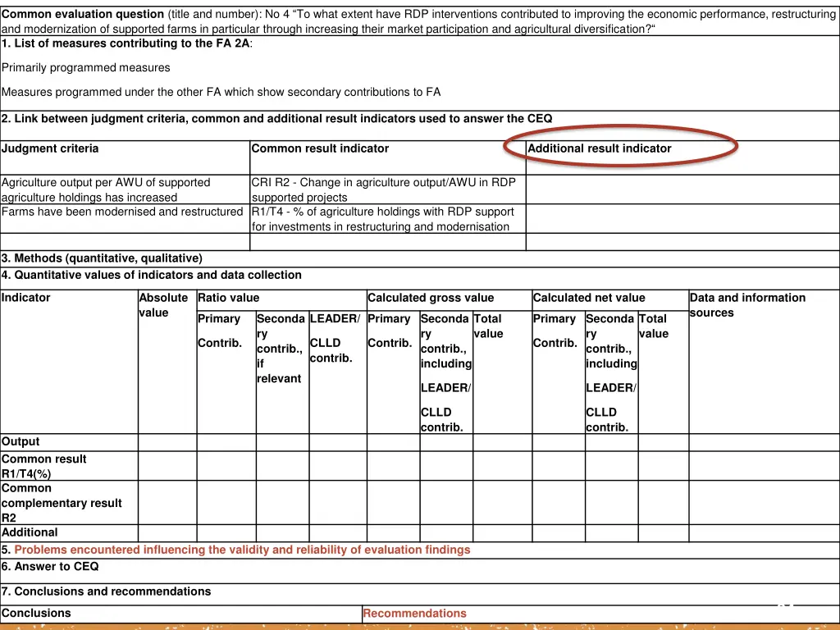Select the '6. Answer to CEQ' row
The height and width of the screenshot is (630, 840).
pos(50,566)
